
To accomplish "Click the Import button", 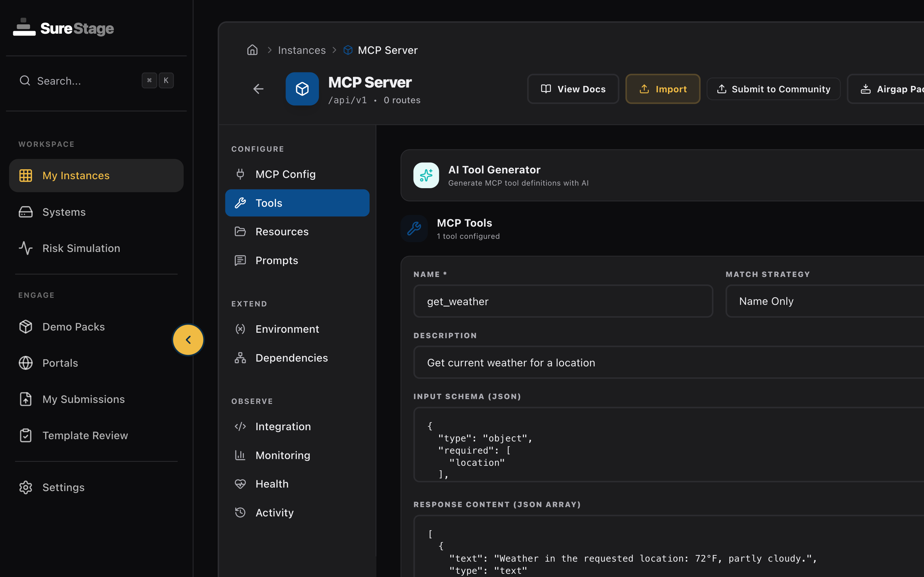I will coord(663,89).
